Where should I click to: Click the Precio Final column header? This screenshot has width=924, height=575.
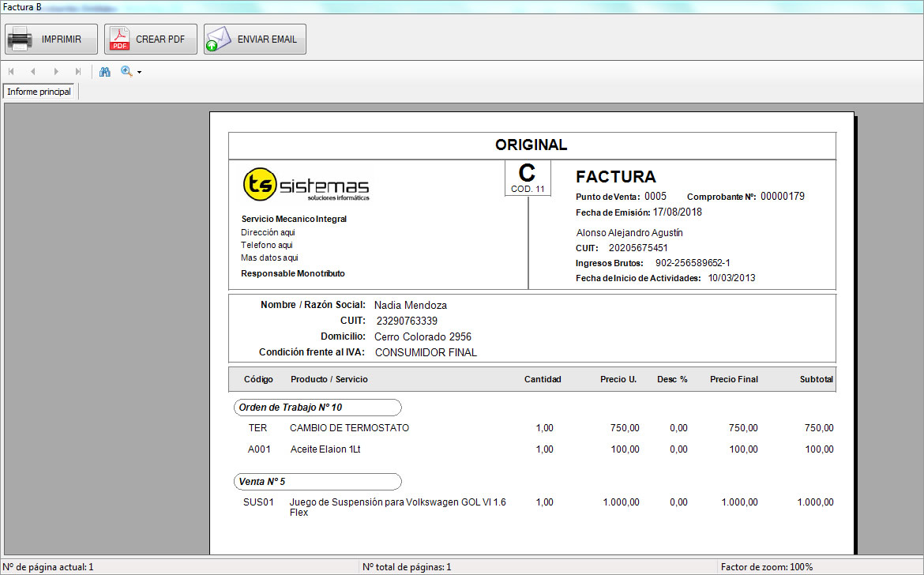(734, 379)
